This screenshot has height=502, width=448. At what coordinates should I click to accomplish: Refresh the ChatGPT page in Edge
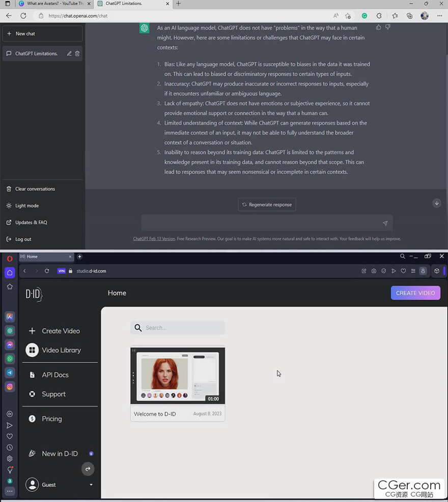coord(23,16)
